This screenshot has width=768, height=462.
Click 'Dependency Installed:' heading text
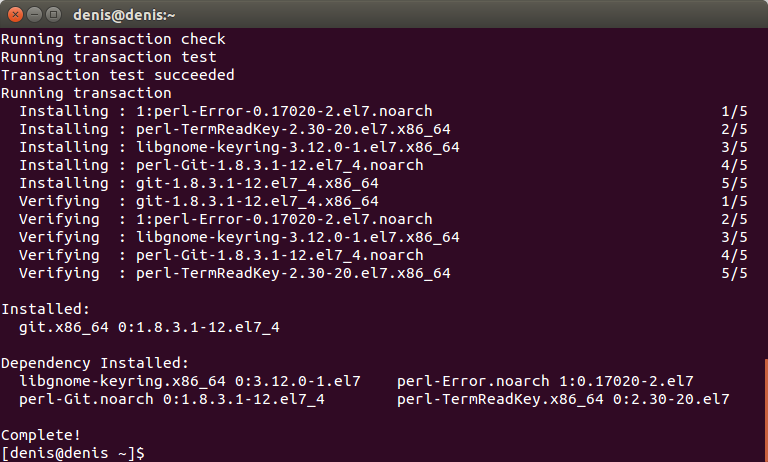click(x=95, y=363)
